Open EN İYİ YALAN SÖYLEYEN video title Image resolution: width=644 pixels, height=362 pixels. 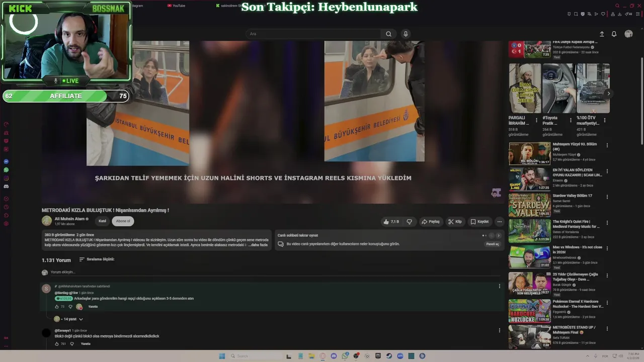[577, 172]
